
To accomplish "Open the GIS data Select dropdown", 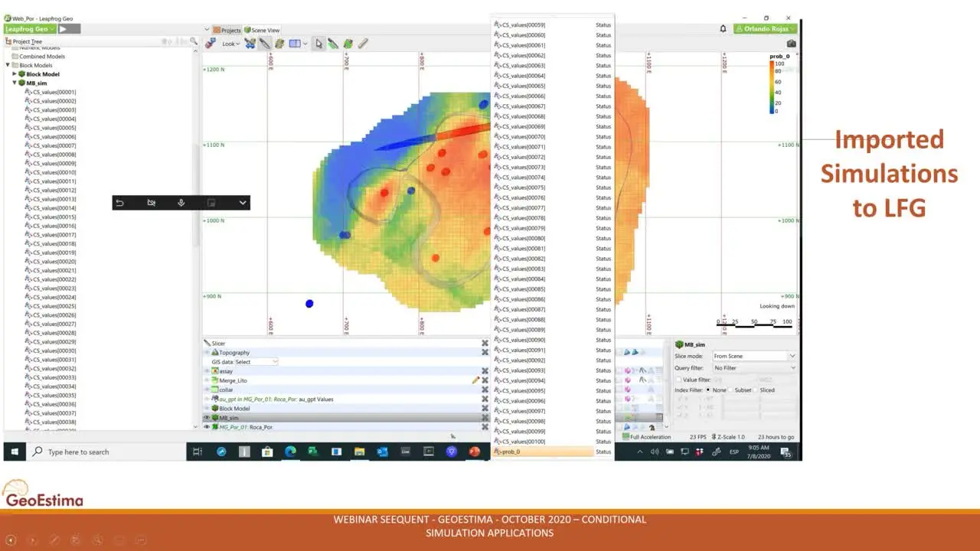I will [x=256, y=362].
